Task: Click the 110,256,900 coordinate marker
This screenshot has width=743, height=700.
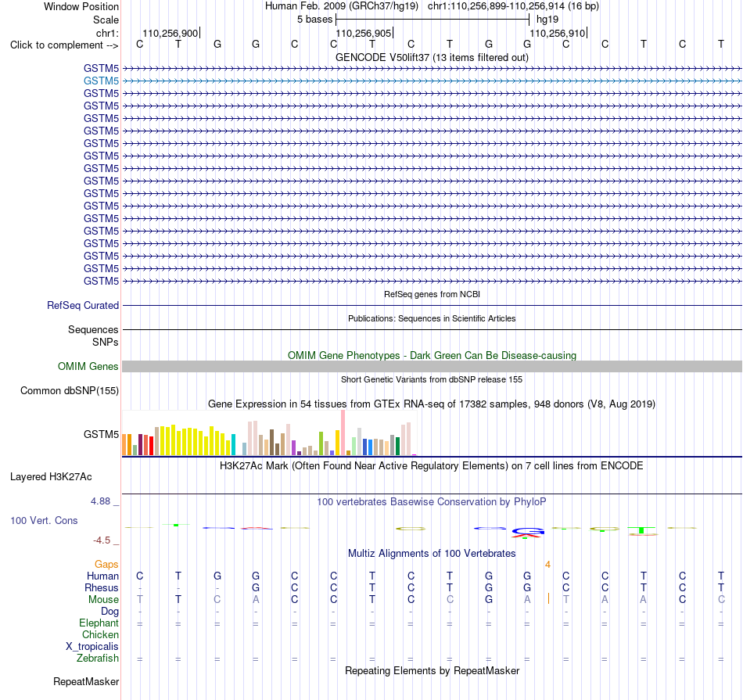Action: 170,33
